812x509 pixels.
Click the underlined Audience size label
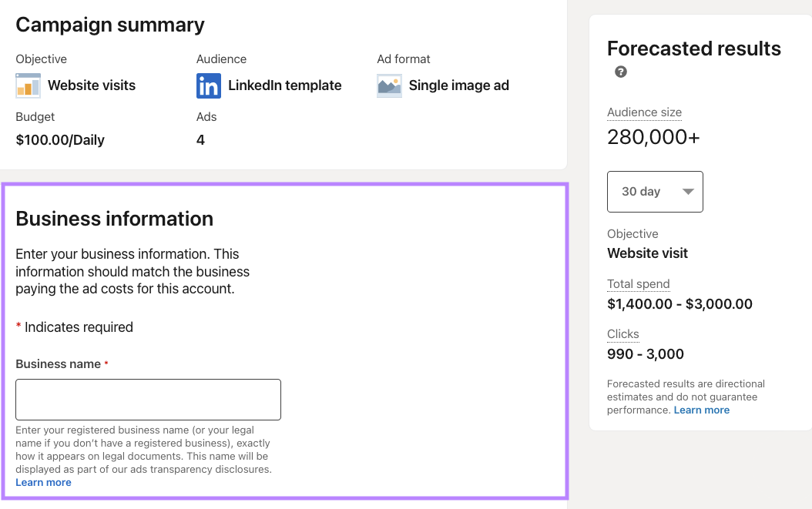644,112
